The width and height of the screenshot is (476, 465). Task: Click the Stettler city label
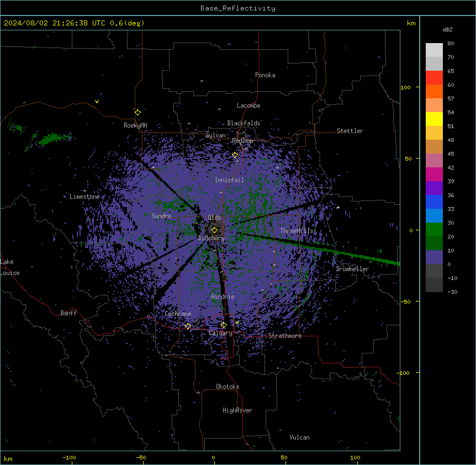[x=350, y=131]
